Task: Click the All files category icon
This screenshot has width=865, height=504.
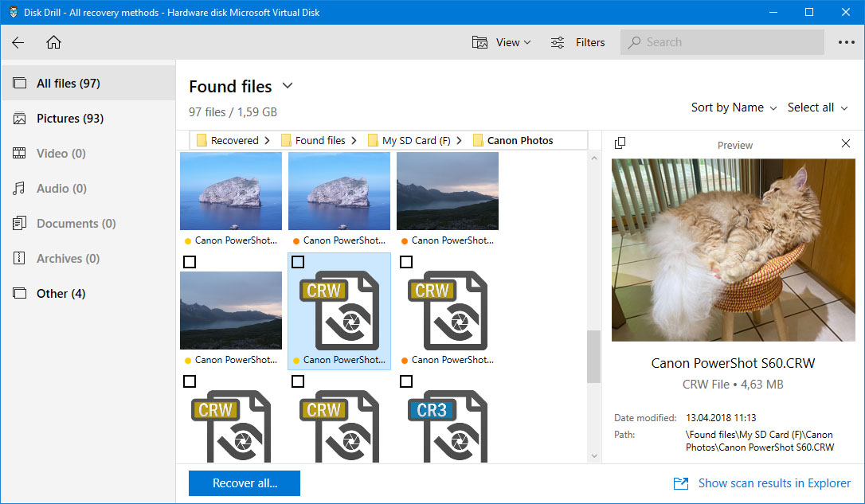Action: [x=19, y=84]
